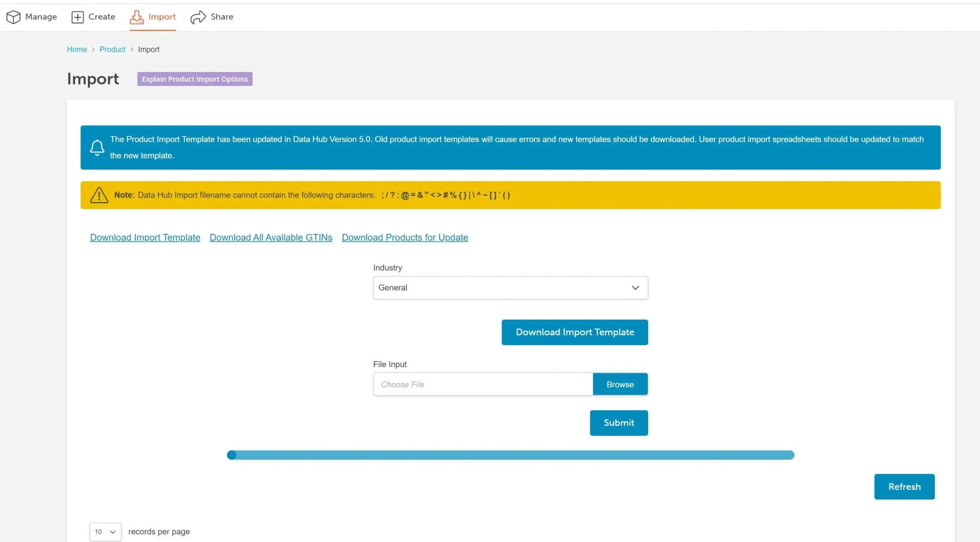Click the Industry dropdown chevron arrow
This screenshot has height=542, width=980.
(x=635, y=287)
